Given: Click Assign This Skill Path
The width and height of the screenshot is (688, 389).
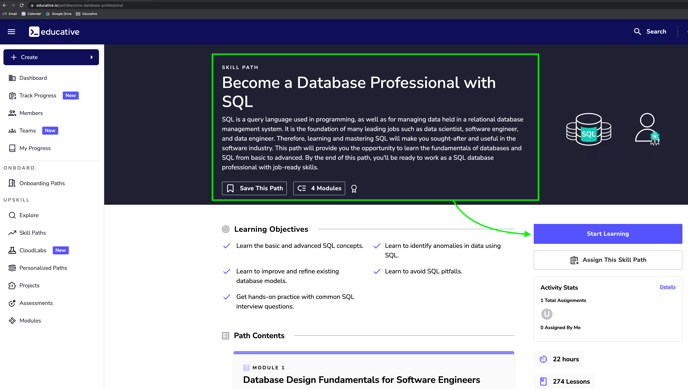Looking at the screenshot, I should pos(608,260).
